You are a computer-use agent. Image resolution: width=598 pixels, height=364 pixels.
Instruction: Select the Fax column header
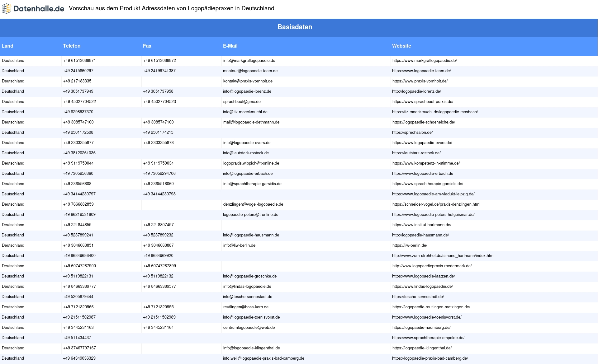pos(147,46)
